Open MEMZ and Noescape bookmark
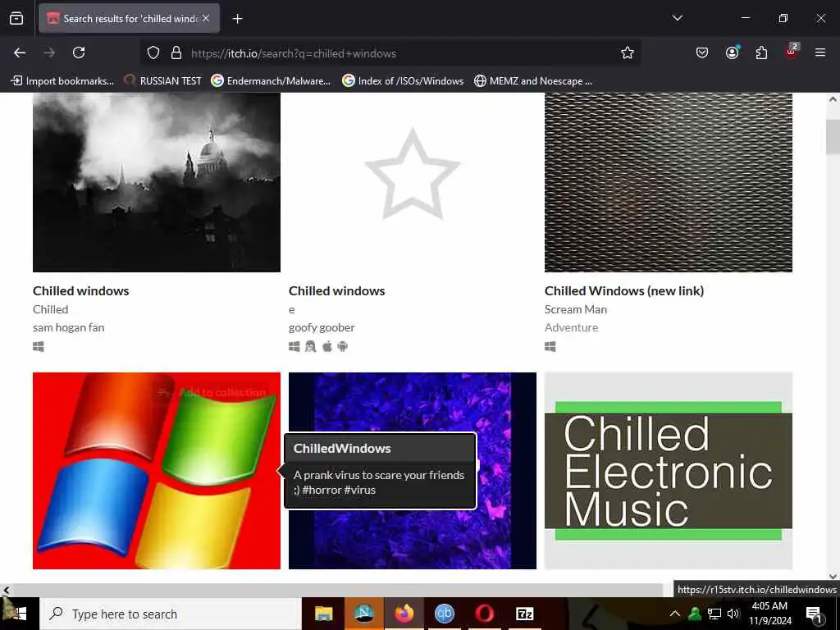The width and height of the screenshot is (840, 630). pos(533,81)
